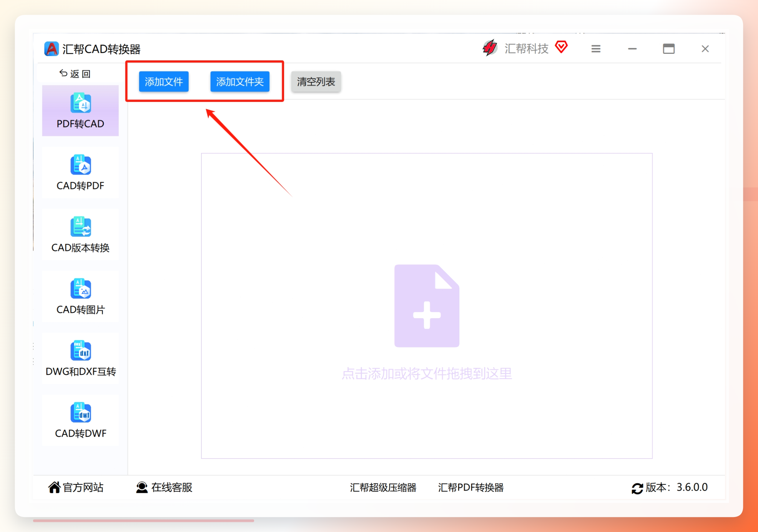The height and width of the screenshot is (532, 758).
Task: Go back using the 返回 button
Action: tap(75, 73)
